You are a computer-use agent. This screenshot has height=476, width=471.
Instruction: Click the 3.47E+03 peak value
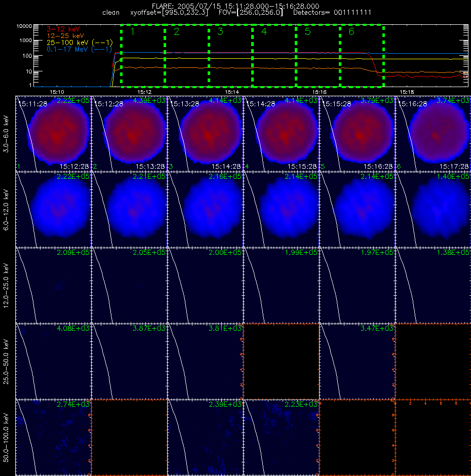click(x=377, y=328)
